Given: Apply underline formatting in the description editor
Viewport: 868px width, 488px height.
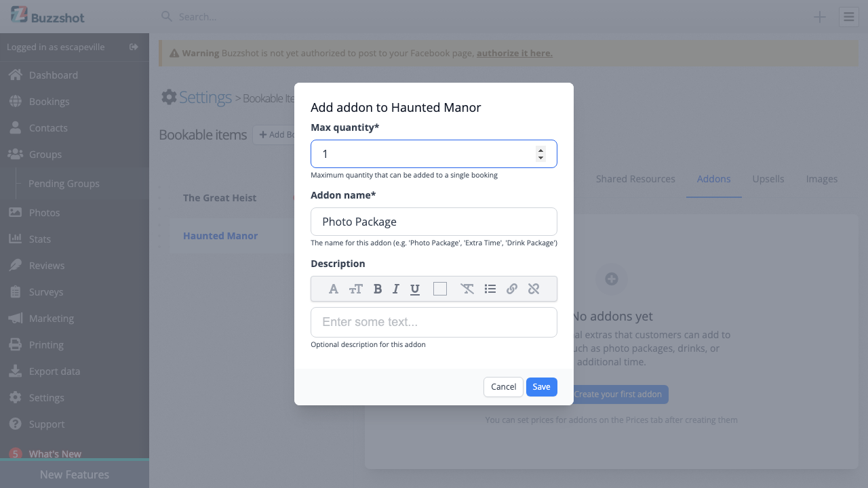Looking at the screenshot, I should tap(414, 289).
